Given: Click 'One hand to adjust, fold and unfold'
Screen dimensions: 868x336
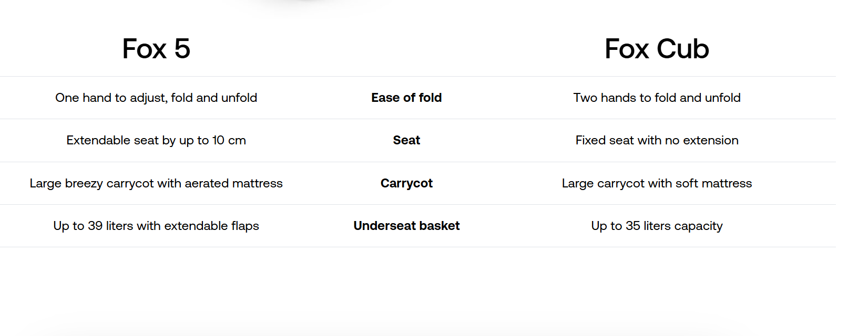Looking at the screenshot, I should [156, 98].
